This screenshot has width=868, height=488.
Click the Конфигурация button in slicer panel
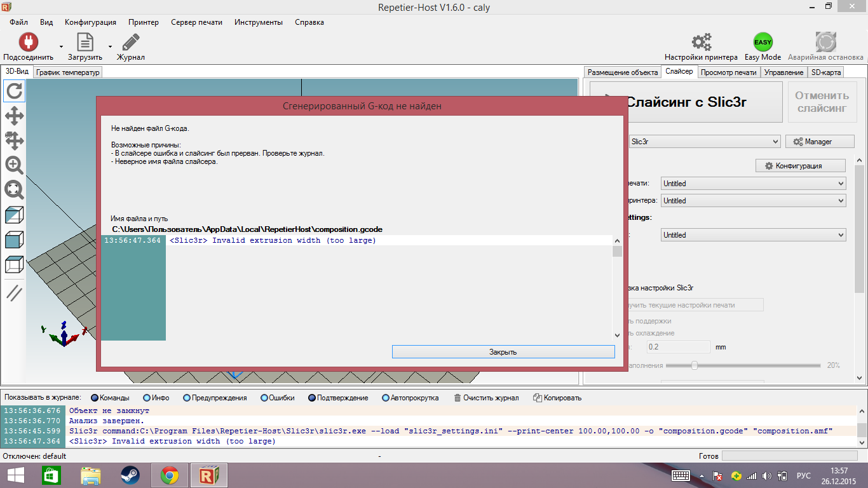click(801, 166)
